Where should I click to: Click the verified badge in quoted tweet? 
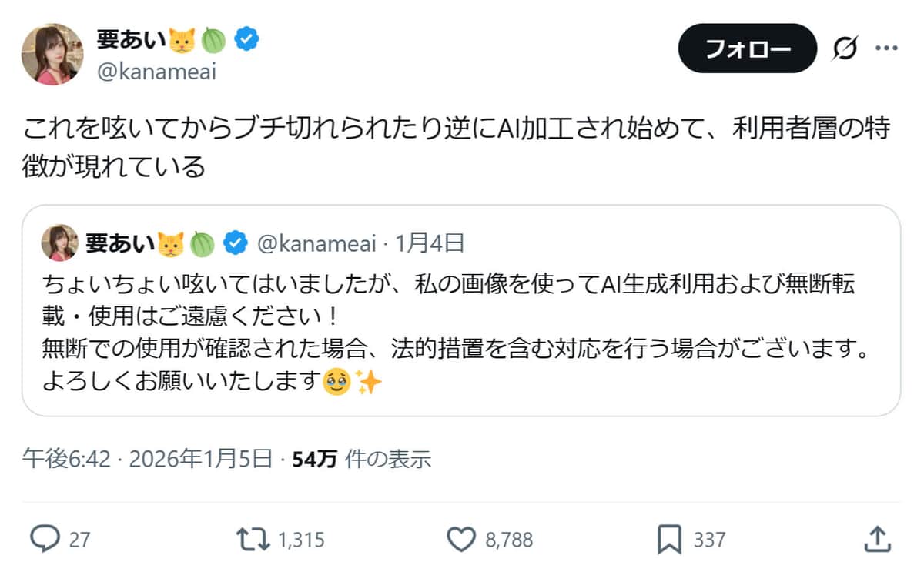coord(235,244)
